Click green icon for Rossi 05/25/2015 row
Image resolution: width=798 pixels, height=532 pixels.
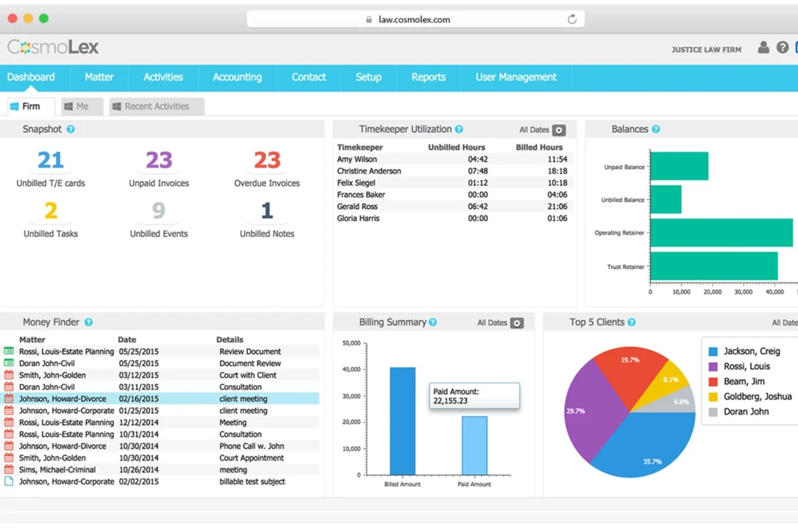click(9, 351)
